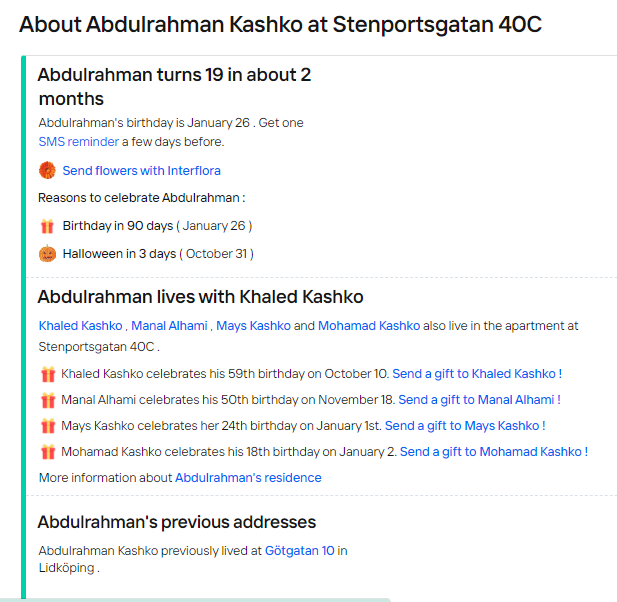
Task: Click the gift icon beside Mohamad Kashko's birthday line
Action: click(48, 452)
